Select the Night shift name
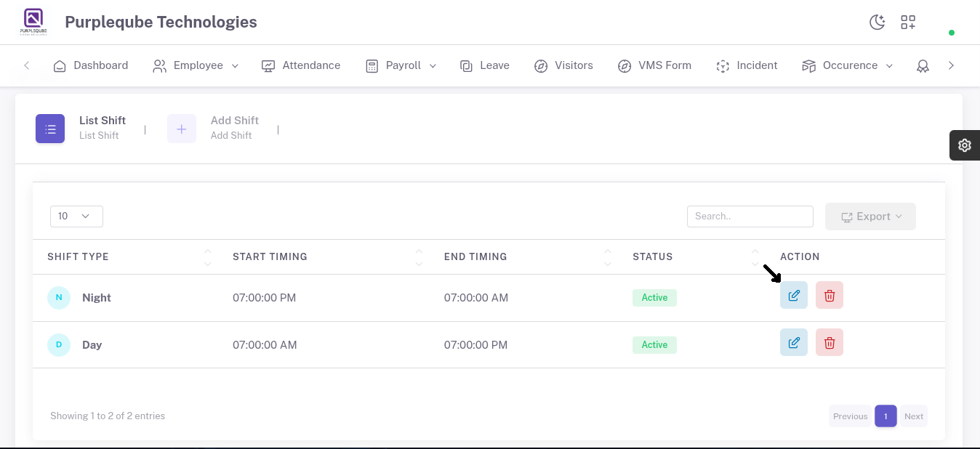Viewport: 980px width, 449px height. click(97, 298)
